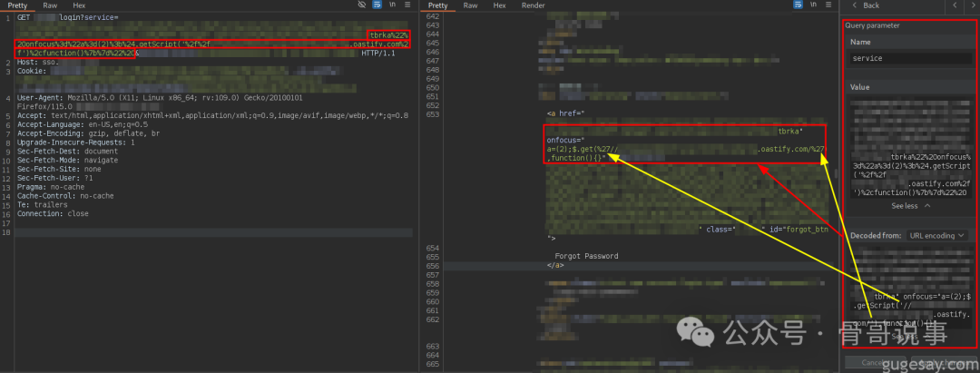980x373 pixels.
Task: Click the User-Agent header line
Action: [160, 98]
